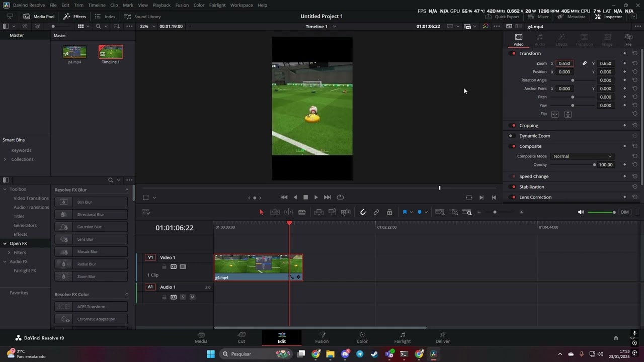Mute Audio 1 track with M button

(x=192, y=297)
